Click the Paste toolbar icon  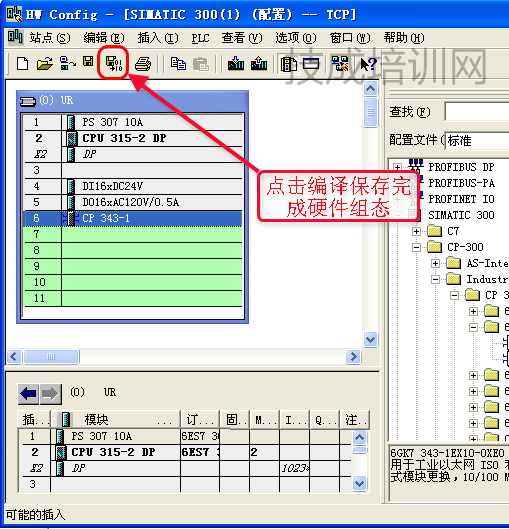tap(201, 64)
